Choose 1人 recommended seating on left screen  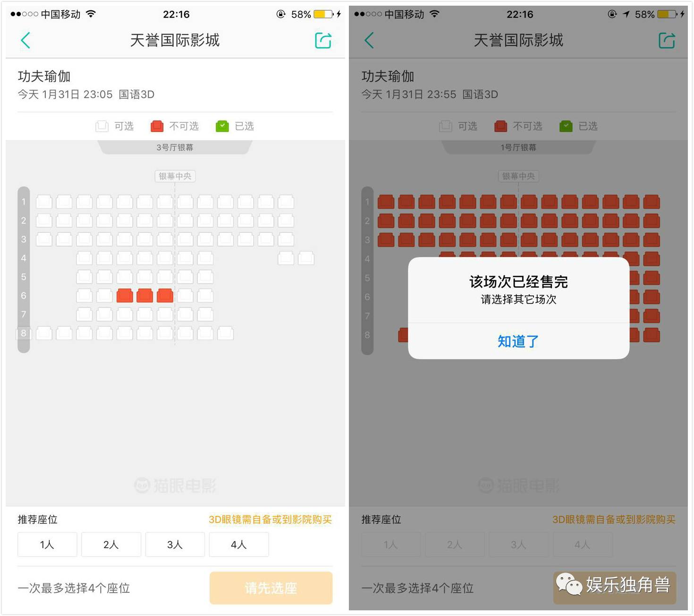point(47,545)
